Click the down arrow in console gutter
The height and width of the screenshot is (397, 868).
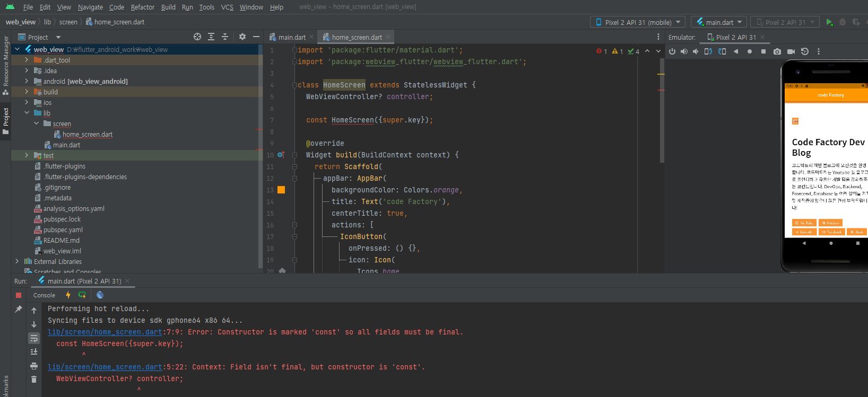pyautogui.click(x=34, y=324)
